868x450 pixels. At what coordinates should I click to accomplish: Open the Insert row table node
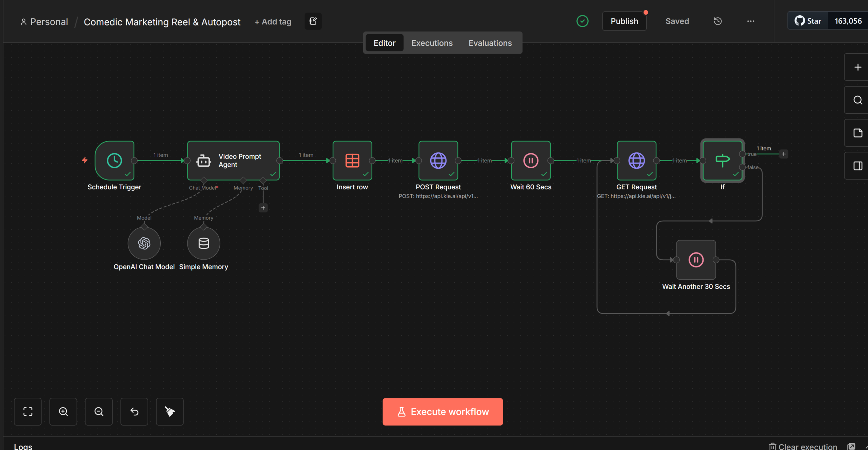click(352, 161)
